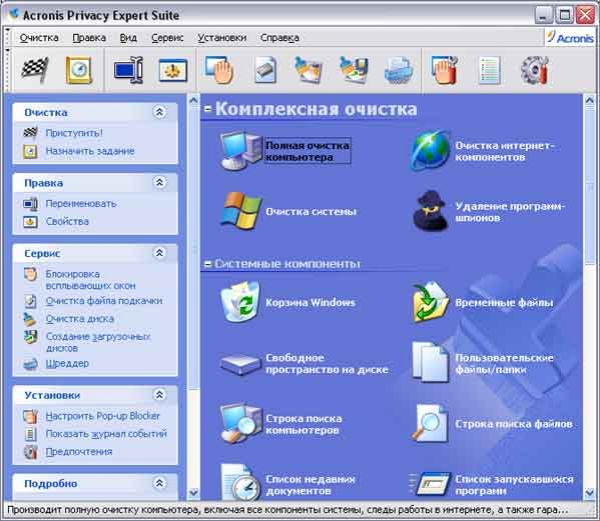Click Создание загрузочных дисков link

click(98, 342)
